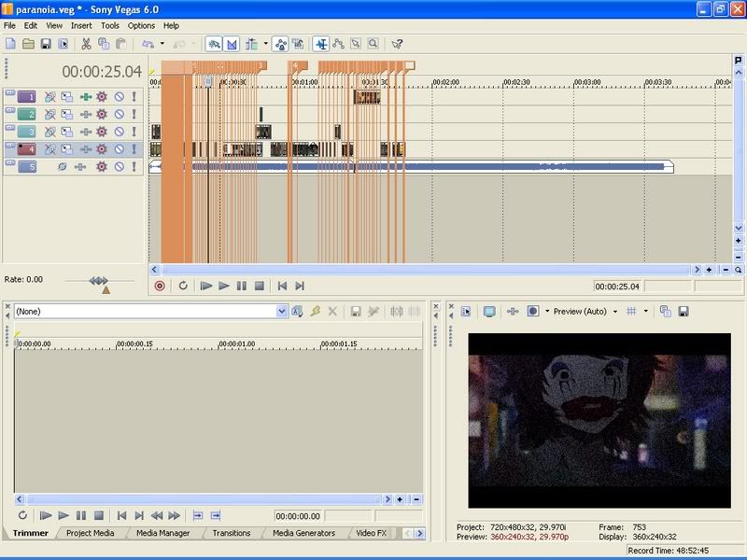Open the preview overlays grid dropdown arrow

(645, 312)
